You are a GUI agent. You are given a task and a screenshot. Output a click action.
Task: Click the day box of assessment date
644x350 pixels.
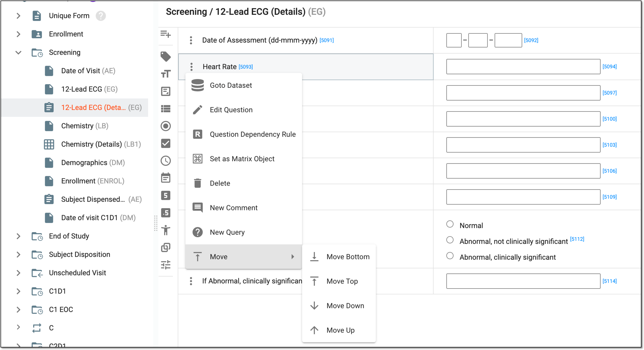pyautogui.click(x=454, y=40)
